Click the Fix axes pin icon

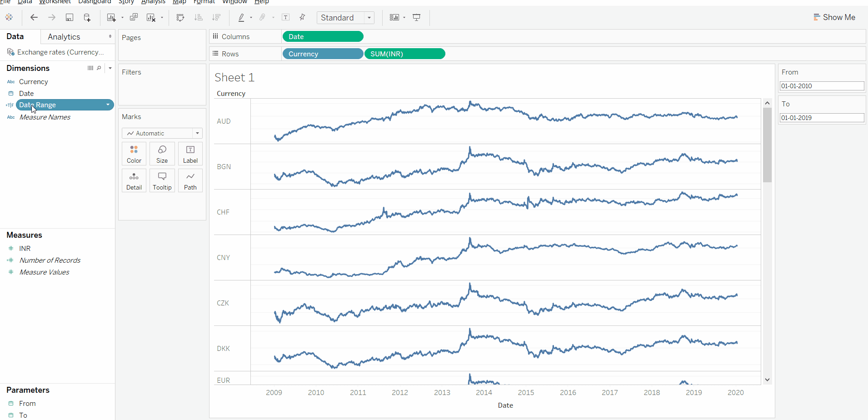click(302, 17)
